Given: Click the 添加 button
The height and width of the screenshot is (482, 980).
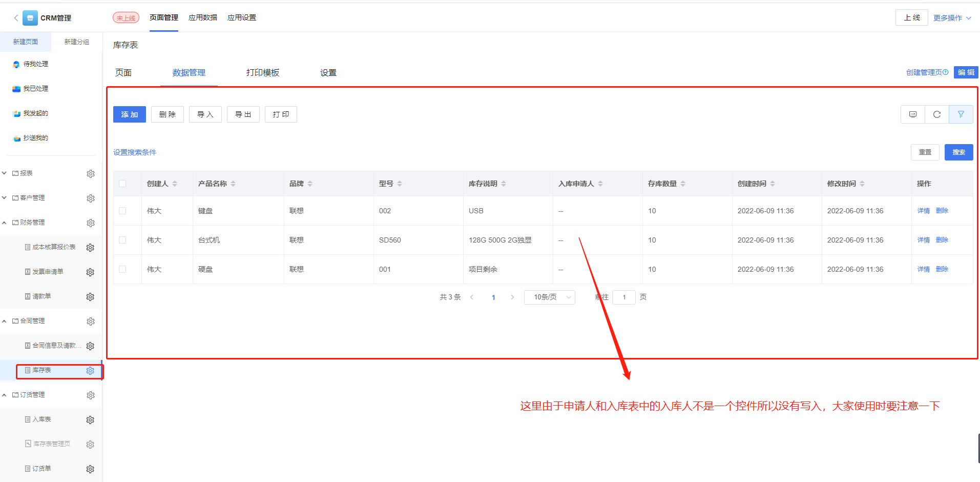Looking at the screenshot, I should pos(130,114).
